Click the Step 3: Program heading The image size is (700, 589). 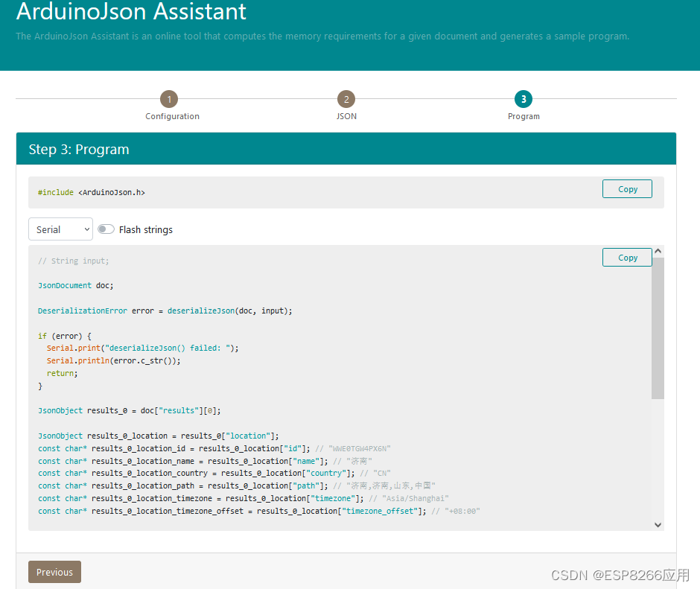coord(79,149)
